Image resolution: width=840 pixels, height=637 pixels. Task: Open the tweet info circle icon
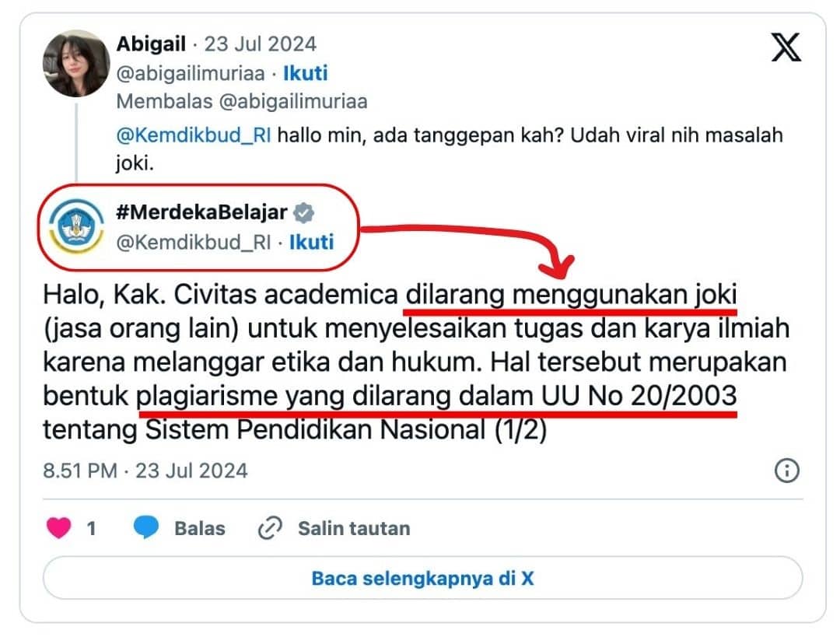click(786, 471)
